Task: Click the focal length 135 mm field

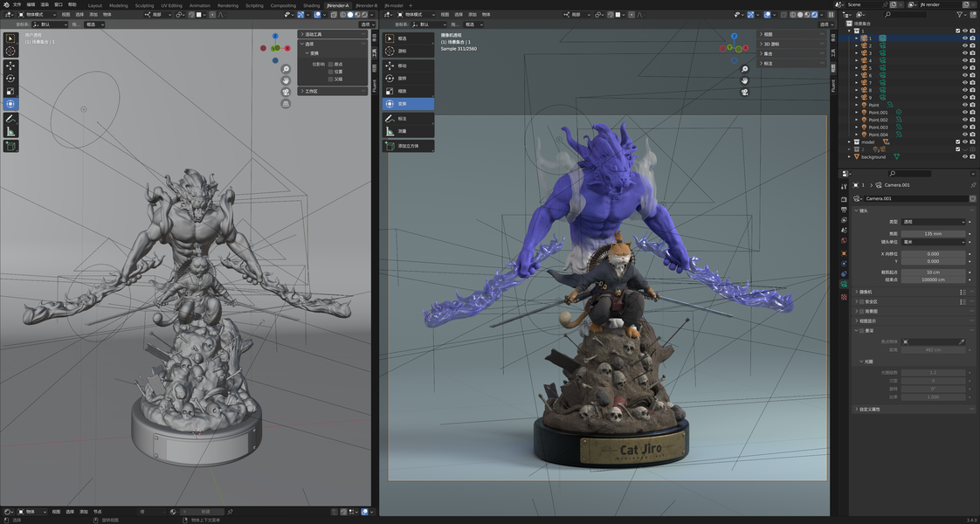Action: [933, 233]
